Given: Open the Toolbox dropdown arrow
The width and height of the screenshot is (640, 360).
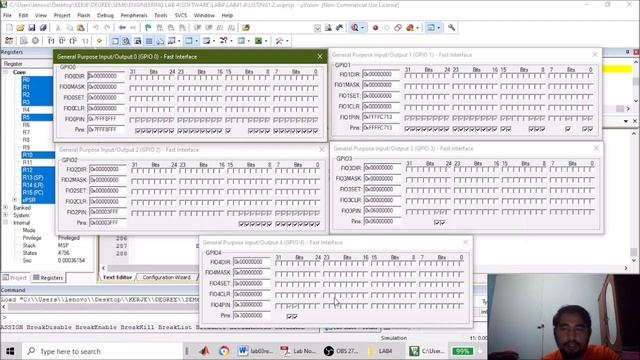Looking at the screenshot, I should [x=287, y=41].
